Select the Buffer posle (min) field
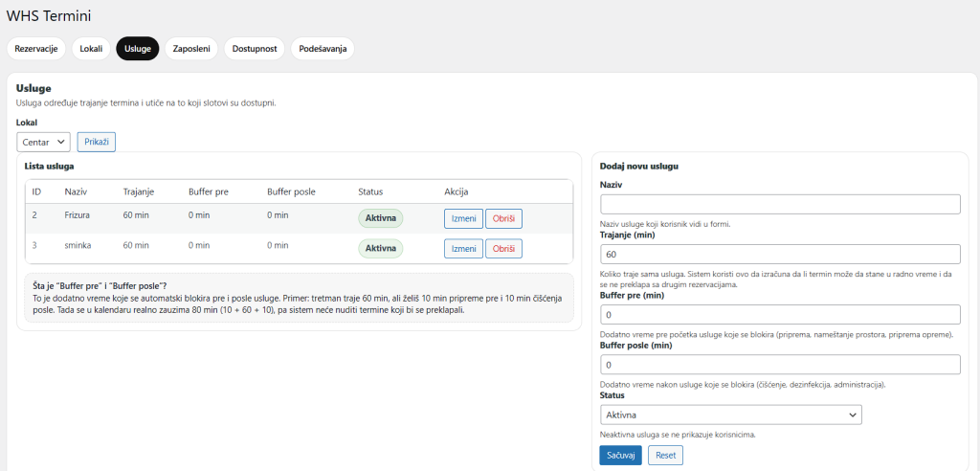The image size is (980, 471). click(779, 365)
